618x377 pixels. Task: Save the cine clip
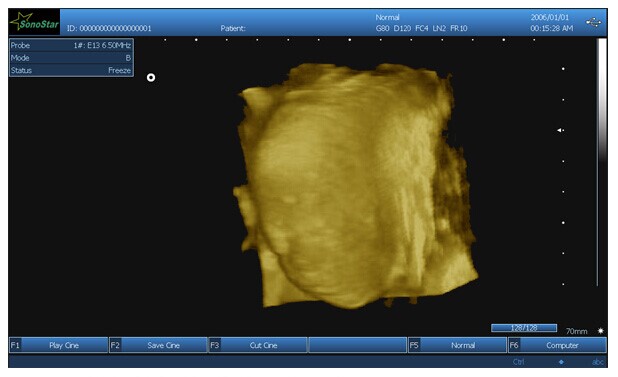point(158,345)
